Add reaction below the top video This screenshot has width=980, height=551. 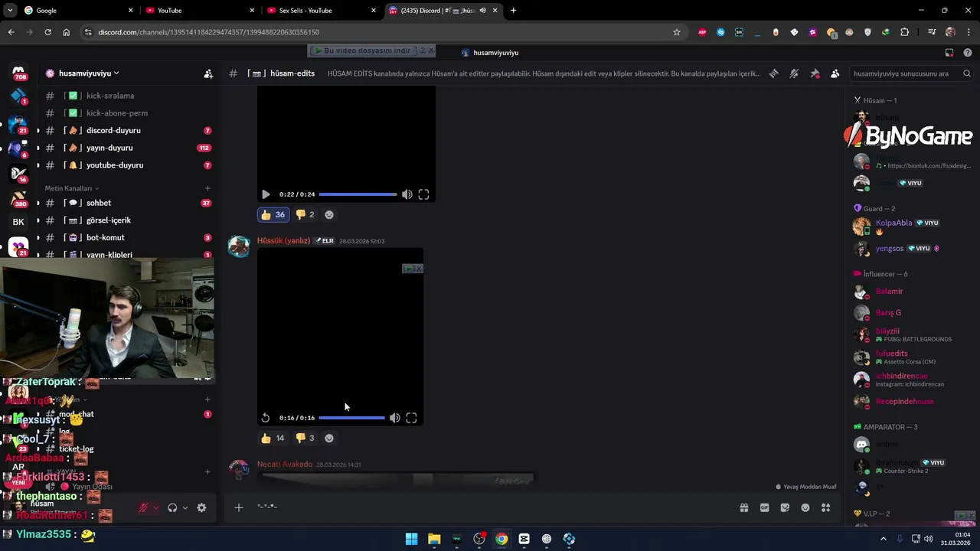click(329, 215)
